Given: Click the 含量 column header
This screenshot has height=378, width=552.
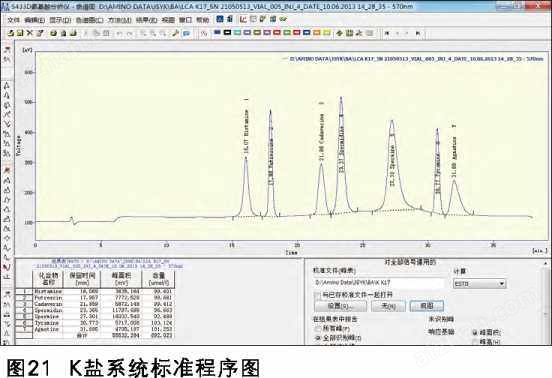Looking at the screenshot, I should [158, 279].
